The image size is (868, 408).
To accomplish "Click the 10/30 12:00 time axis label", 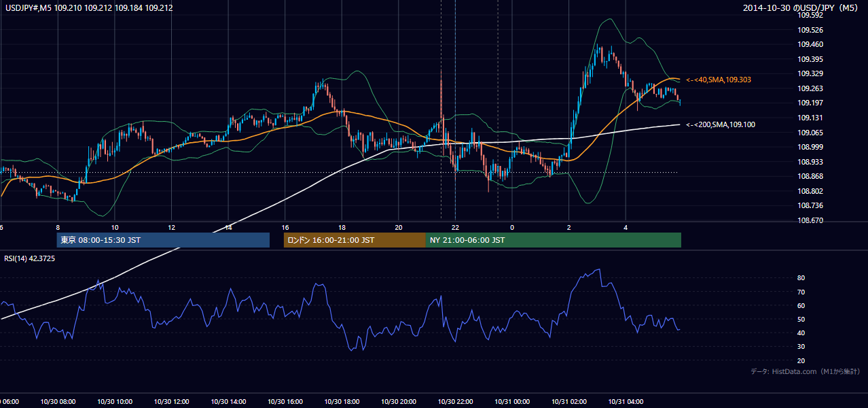I will [172, 402].
